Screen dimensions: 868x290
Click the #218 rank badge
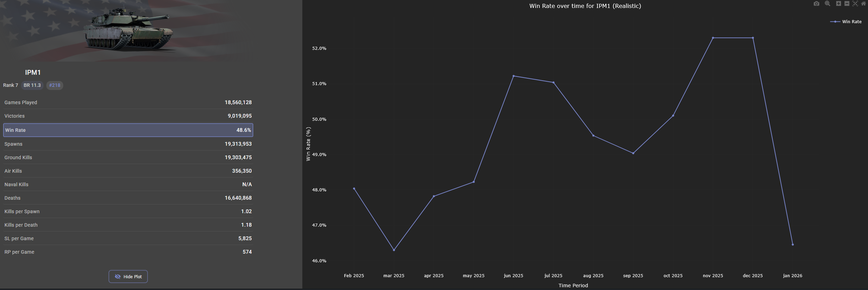(55, 85)
